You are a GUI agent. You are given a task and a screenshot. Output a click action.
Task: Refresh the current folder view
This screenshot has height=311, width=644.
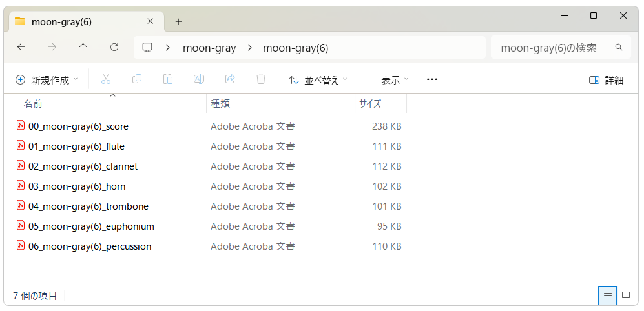point(114,48)
